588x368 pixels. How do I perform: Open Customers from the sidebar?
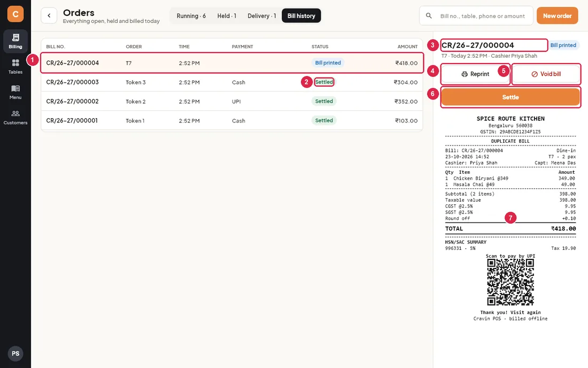pyautogui.click(x=16, y=118)
